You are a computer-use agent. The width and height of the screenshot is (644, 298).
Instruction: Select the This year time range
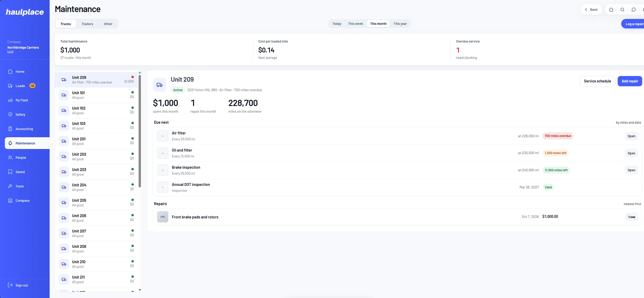click(400, 24)
